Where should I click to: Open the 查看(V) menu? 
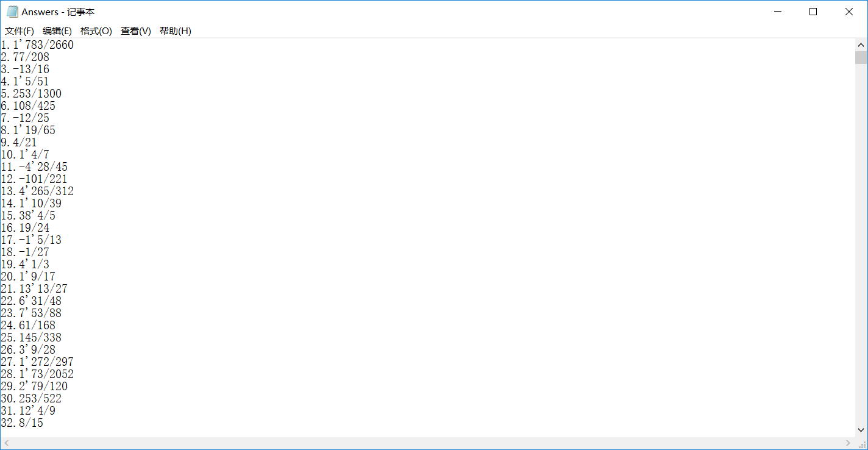coord(136,31)
